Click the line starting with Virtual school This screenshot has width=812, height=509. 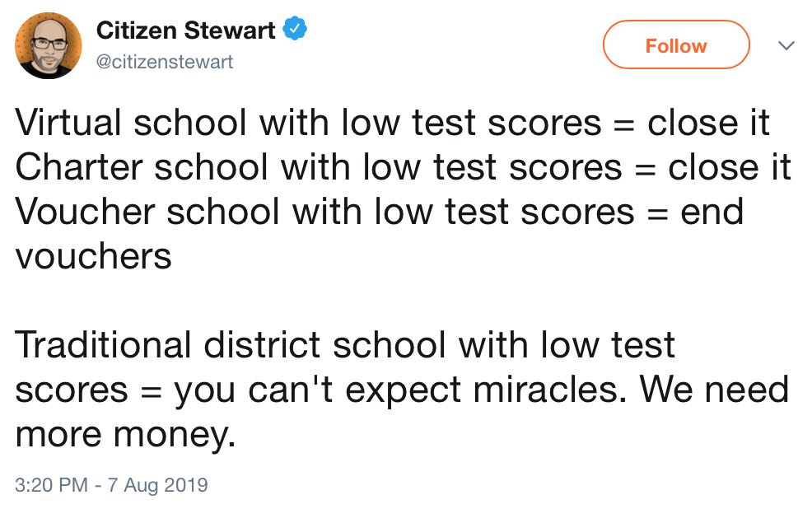click(x=393, y=123)
